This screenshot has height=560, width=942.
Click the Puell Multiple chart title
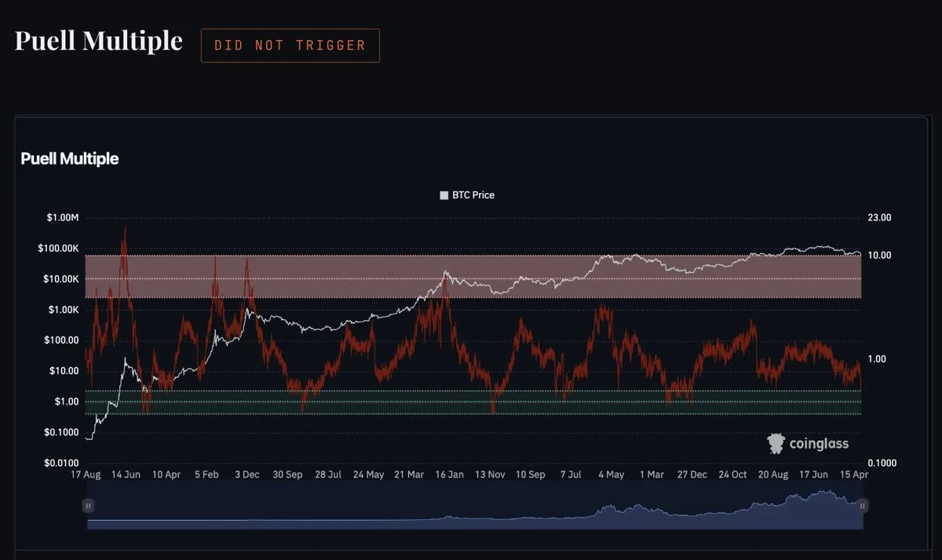click(x=70, y=158)
